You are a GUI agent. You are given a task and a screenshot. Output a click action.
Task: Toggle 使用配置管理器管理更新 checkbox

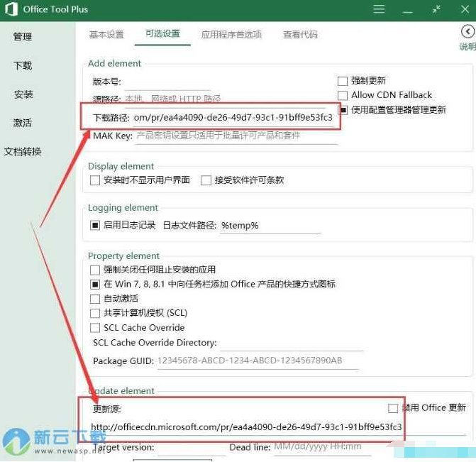(x=343, y=110)
